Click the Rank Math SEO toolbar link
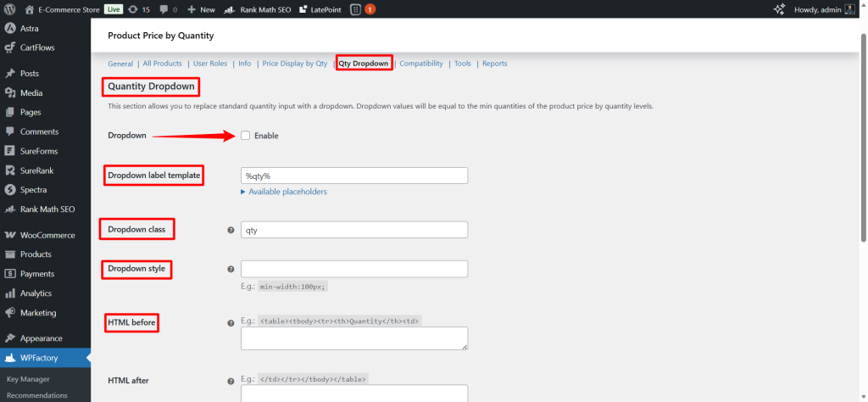This screenshot has width=868, height=402. tap(257, 9)
